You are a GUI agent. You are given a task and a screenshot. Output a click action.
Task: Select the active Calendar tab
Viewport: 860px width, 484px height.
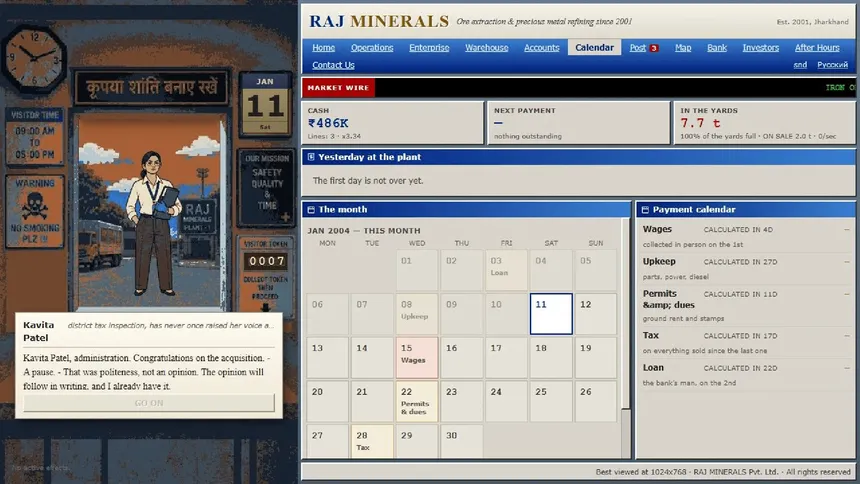coord(594,48)
